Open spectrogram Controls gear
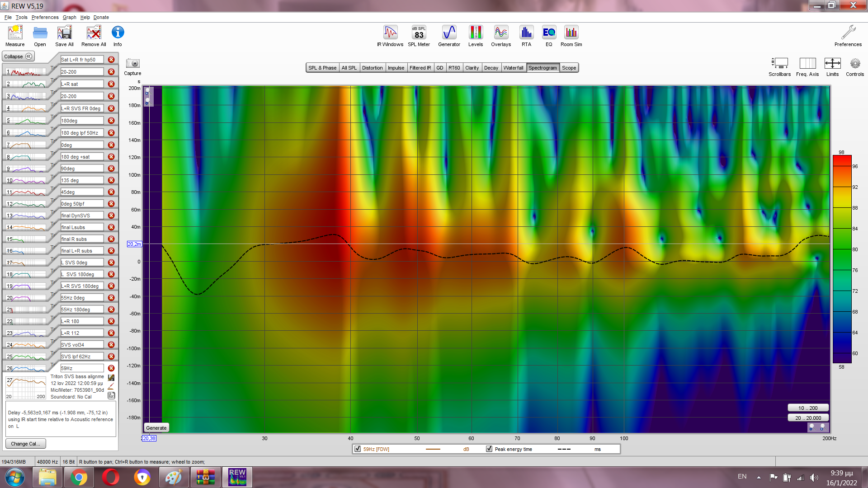The width and height of the screenshot is (868, 488). (855, 64)
